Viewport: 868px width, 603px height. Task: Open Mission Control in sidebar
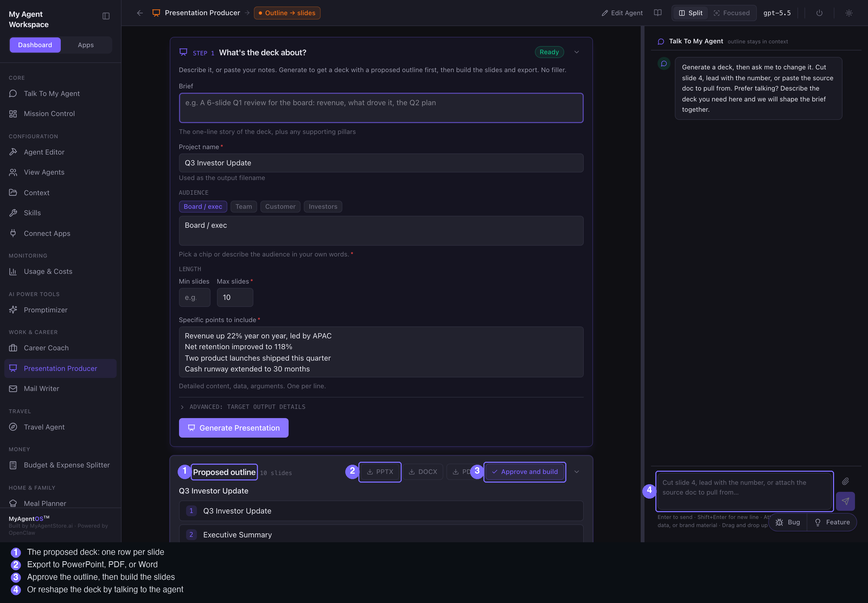60,114
